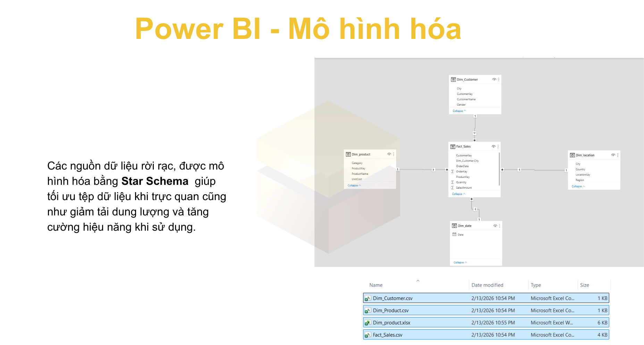Toggle visibility eye on Fact_Sales table
This screenshot has width=644, height=345.
(x=493, y=147)
